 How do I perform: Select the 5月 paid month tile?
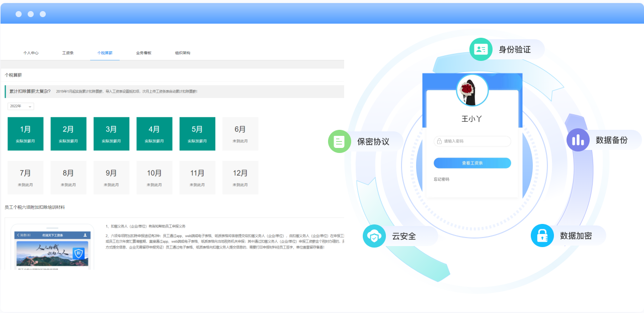coord(197,134)
